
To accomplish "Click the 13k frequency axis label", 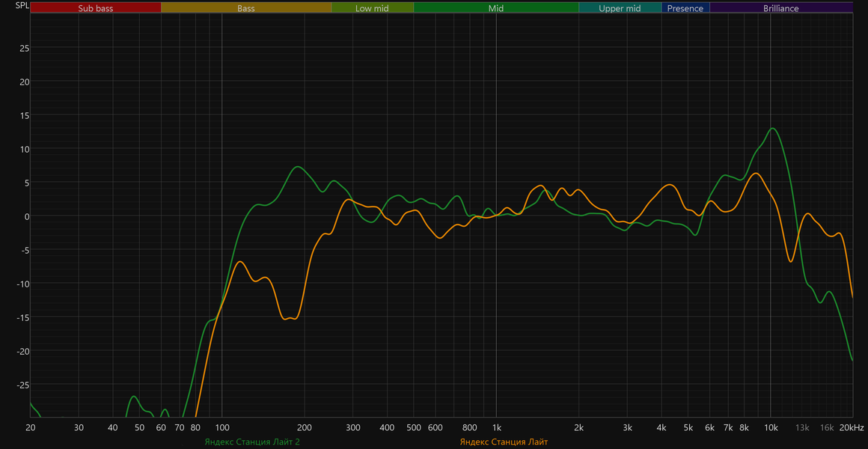I will pos(802,427).
